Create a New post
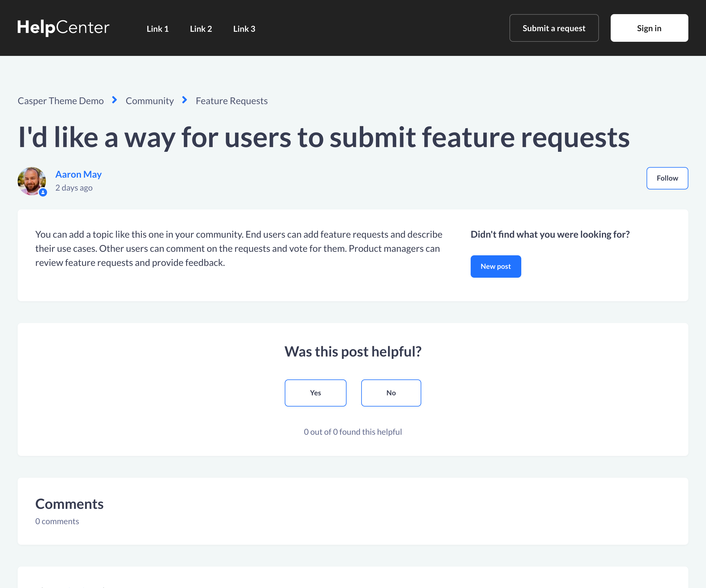Viewport: 706px width, 588px height. point(496,266)
